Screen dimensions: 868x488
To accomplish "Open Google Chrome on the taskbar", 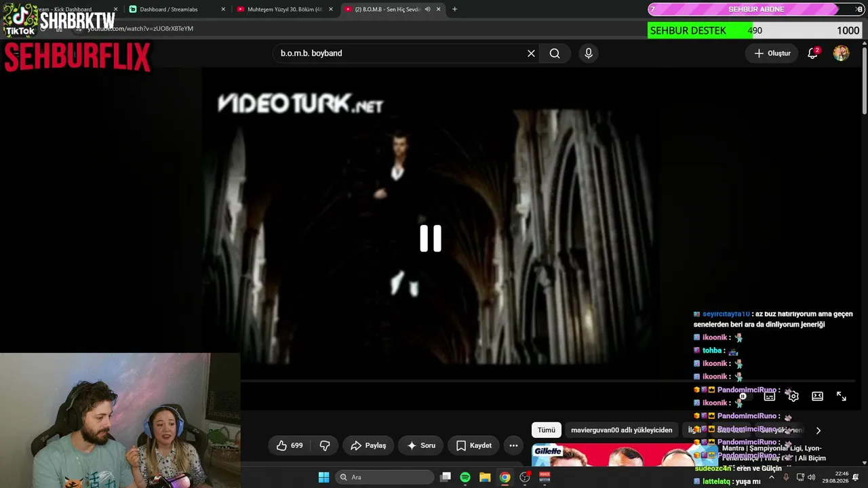I will [x=505, y=477].
